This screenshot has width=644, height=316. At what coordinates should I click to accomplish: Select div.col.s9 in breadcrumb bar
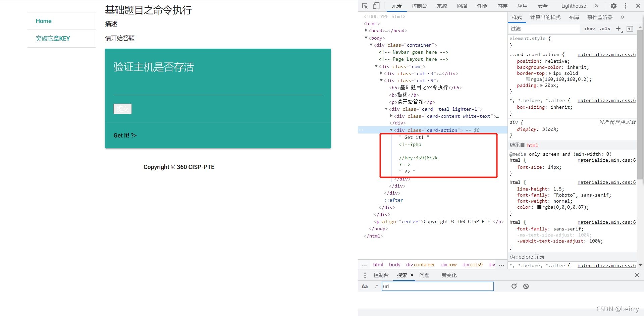point(472,265)
